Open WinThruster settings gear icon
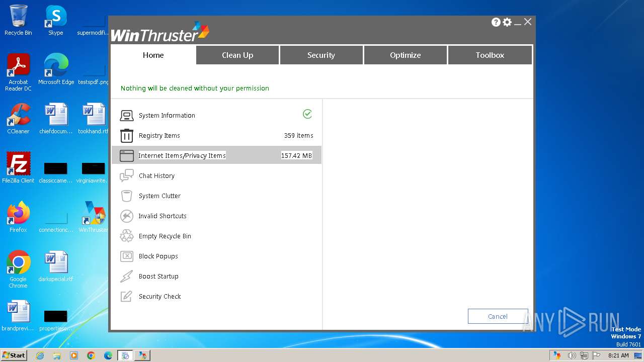Viewport: 644px width, 362px height. tap(507, 22)
